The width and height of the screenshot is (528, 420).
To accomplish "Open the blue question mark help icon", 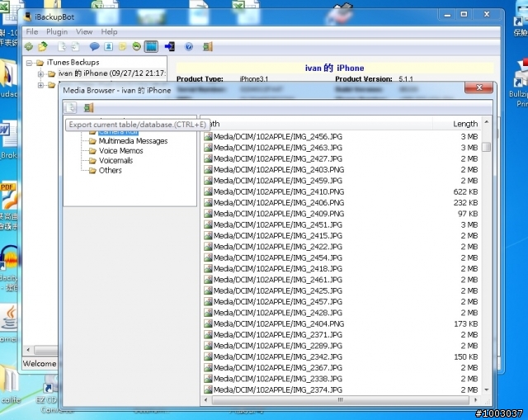I will click(189, 46).
